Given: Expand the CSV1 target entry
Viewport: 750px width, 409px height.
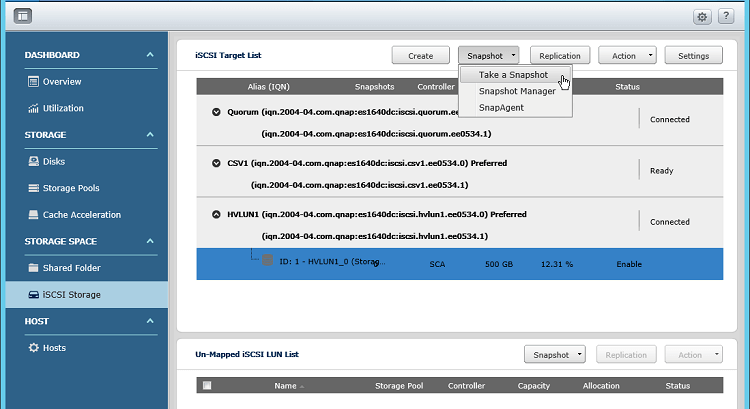Looking at the screenshot, I should click(x=216, y=162).
